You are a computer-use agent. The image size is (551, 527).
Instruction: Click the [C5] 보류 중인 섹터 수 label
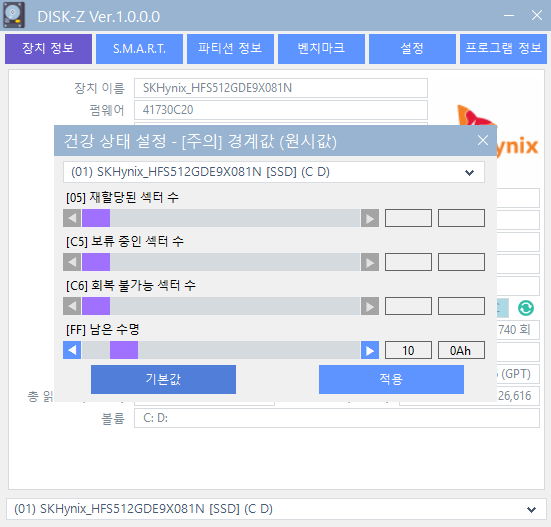pos(125,241)
